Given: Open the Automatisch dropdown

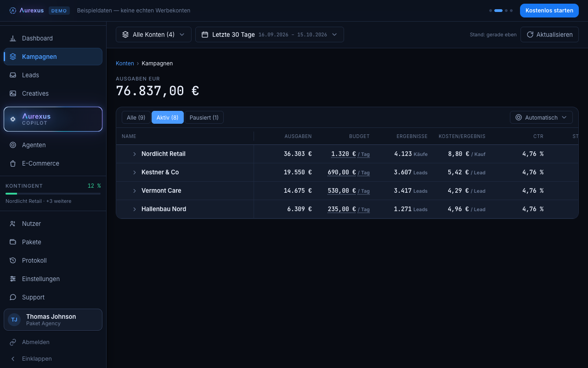Looking at the screenshot, I should (x=541, y=117).
